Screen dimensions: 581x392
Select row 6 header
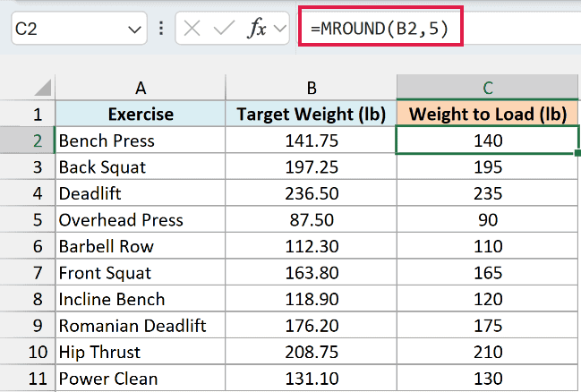(28, 246)
